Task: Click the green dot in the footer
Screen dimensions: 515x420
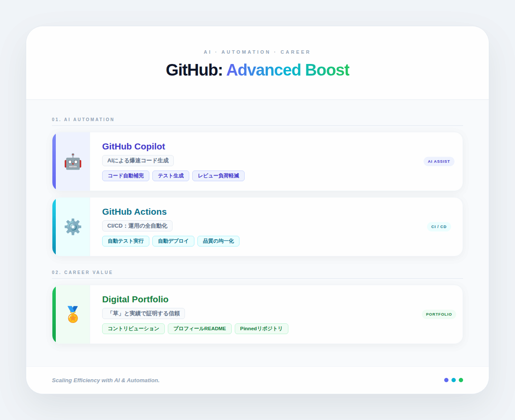Action: coord(461,380)
